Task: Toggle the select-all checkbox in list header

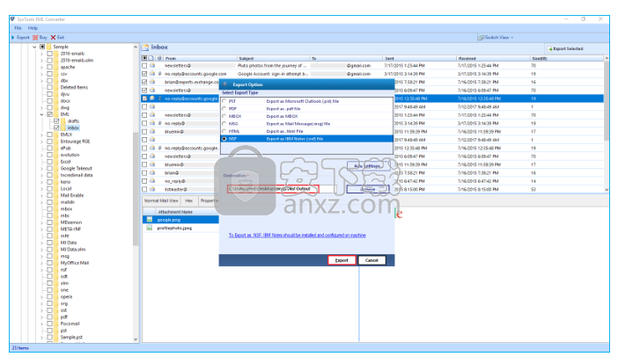Action: pos(144,58)
